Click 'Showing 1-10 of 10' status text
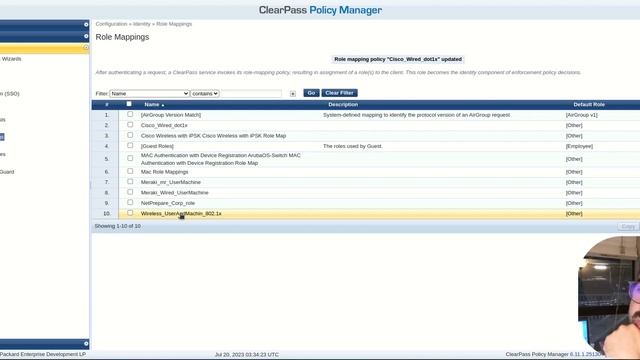The width and height of the screenshot is (640, 360). pos(118,226)
